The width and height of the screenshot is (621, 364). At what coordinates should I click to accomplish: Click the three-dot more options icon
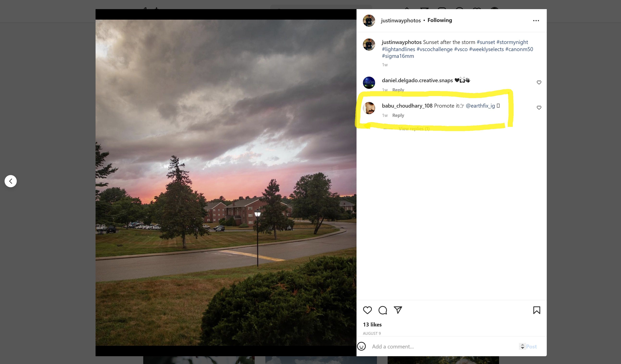click(x=536, y=20)
